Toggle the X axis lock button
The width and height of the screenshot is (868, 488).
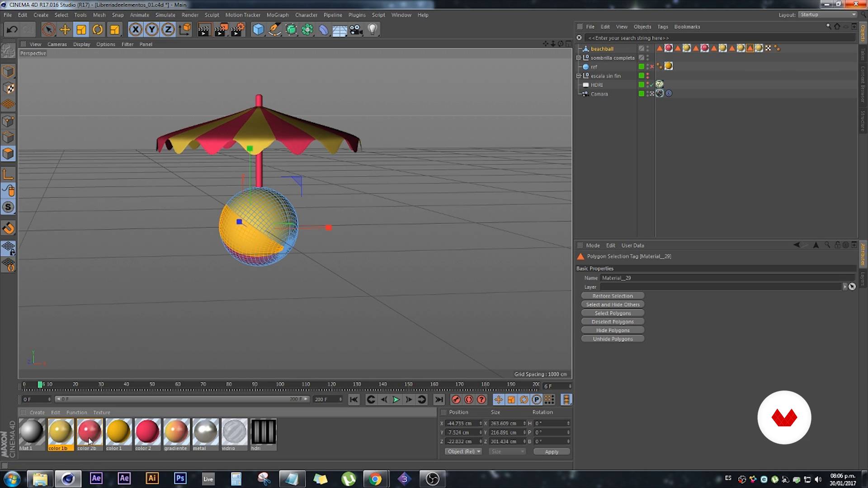136,29
